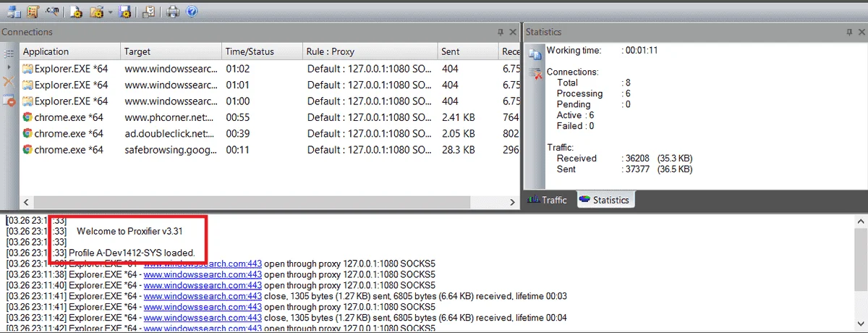The image size is (868, 333).
Task: Click the Profile A-Dev1412-SYS loaded log entry
Action: click(x=132, y=253)
